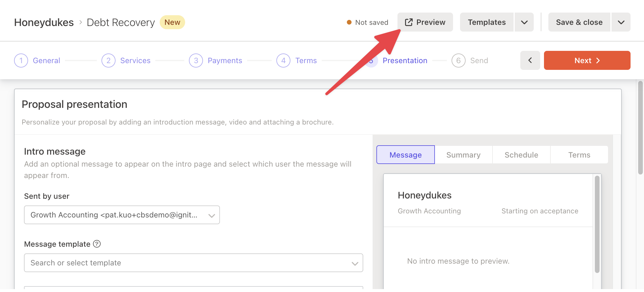
Task: Open the Services step
Action: [x=135, y=61]
